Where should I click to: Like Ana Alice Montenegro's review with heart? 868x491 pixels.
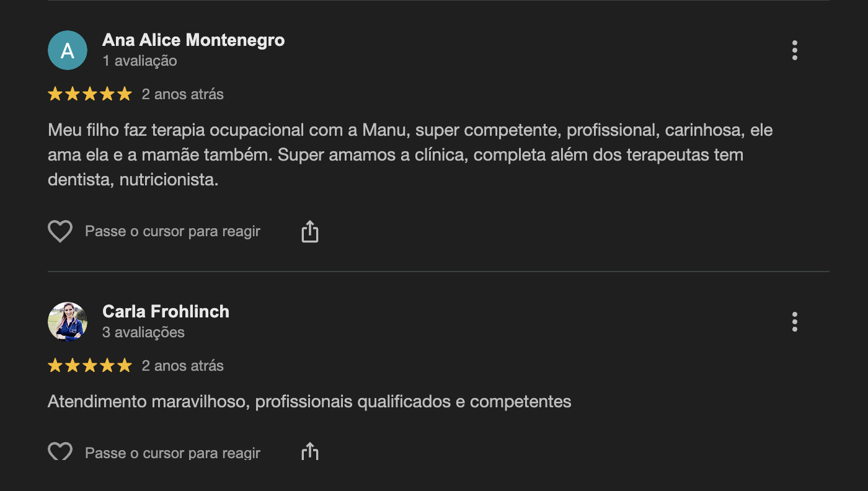click(x=60, y=231)
